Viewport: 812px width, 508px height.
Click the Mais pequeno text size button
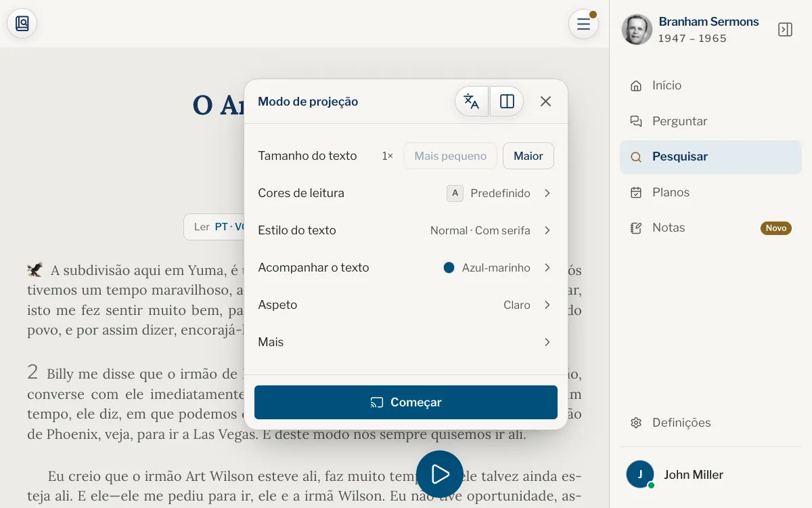(x=451, y=156)
